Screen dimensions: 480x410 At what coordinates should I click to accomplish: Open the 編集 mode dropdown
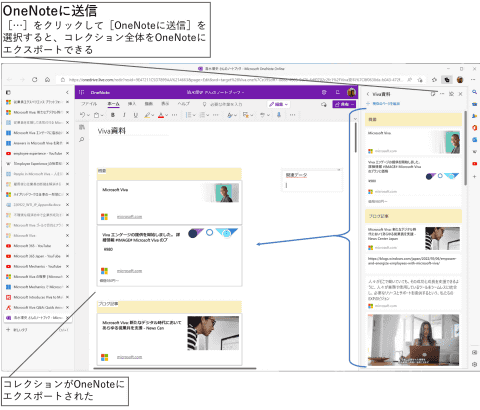279,104
